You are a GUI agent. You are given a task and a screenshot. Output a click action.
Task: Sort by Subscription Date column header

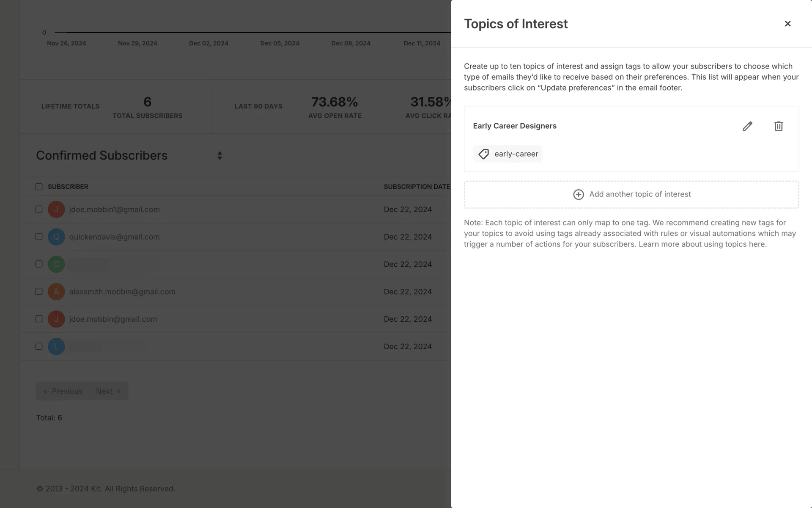pyautogui.click(x=417, y=187)
